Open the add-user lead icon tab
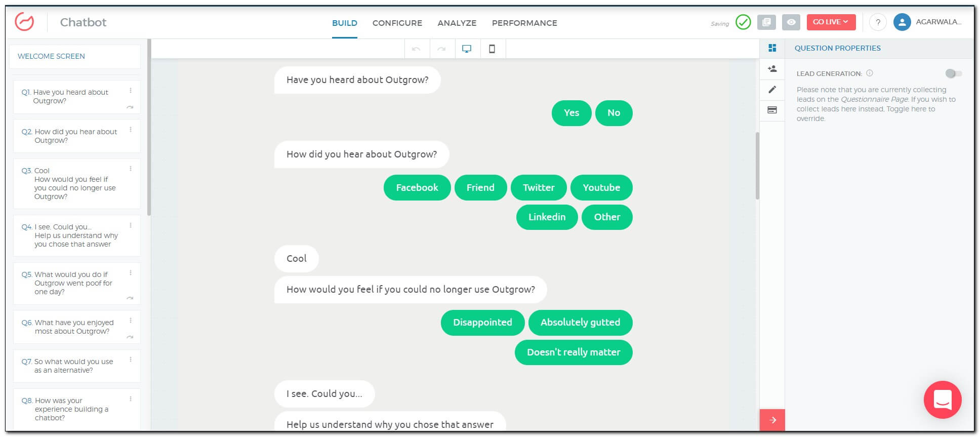 (772, 69)
